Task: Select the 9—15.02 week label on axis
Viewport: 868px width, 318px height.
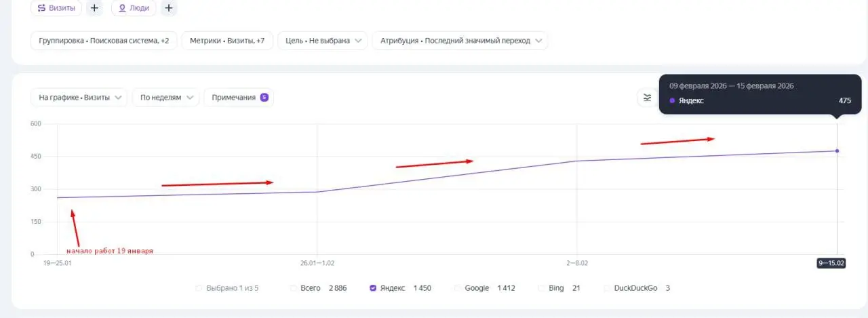Action: click(831, 263)
